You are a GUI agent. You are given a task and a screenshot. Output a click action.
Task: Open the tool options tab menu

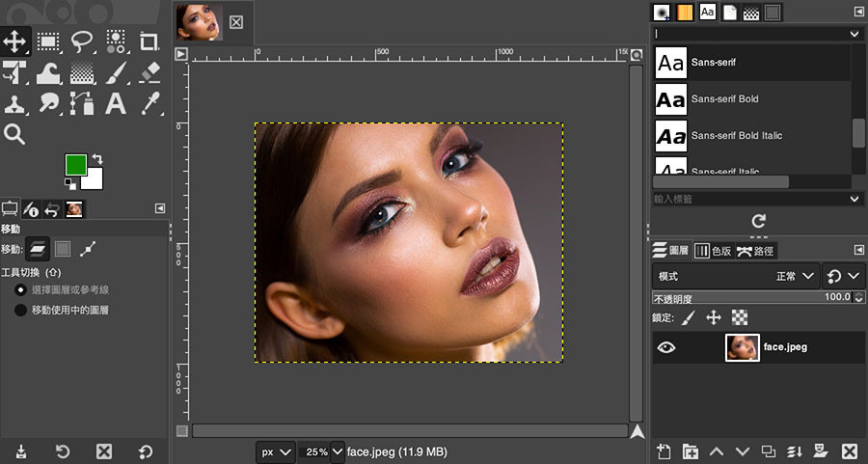pyautogui.click(x=160, y=208)
